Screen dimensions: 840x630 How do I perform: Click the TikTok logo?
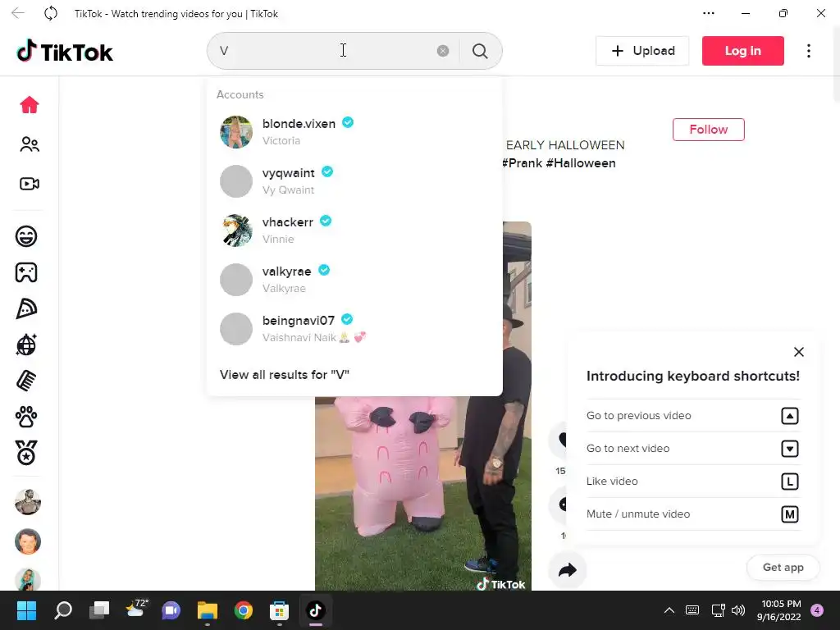[65, 52]
